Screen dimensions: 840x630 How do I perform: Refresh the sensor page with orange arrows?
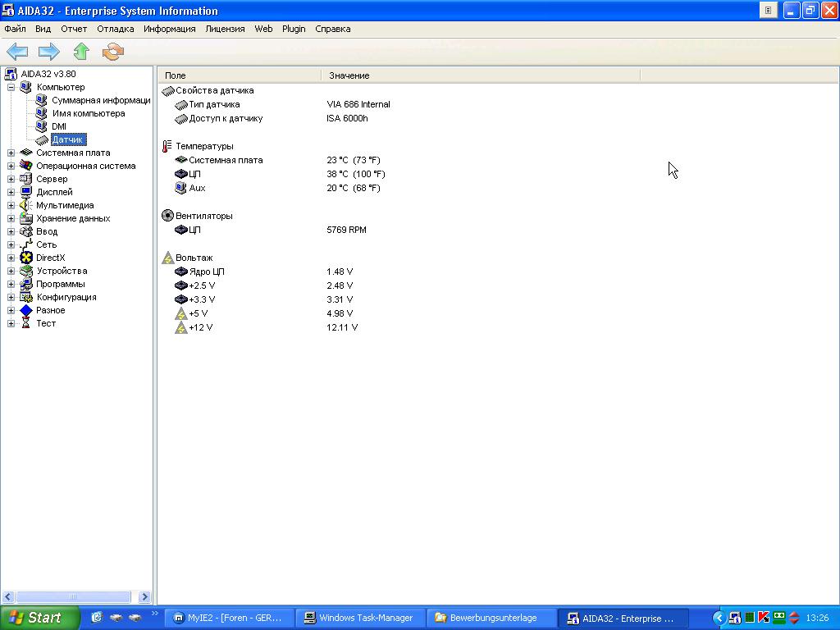pos(113,52)
